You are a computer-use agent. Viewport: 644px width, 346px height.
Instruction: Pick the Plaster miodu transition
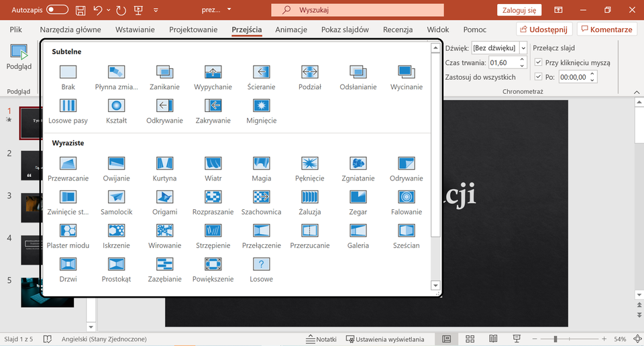pos(68,231)
